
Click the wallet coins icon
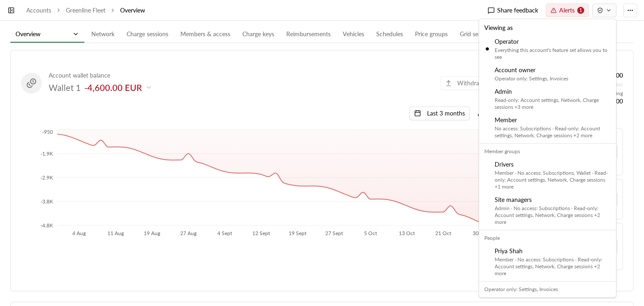[x=31, y=83]
